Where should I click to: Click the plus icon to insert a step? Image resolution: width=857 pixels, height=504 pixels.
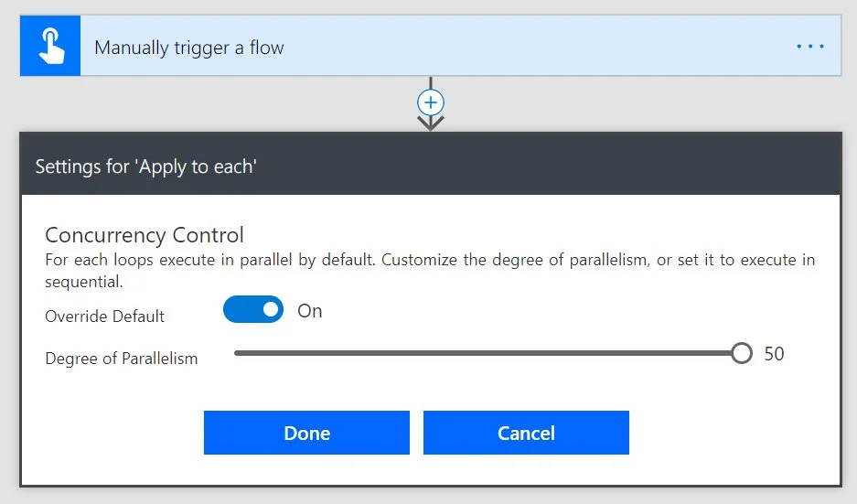pos(431,102)
